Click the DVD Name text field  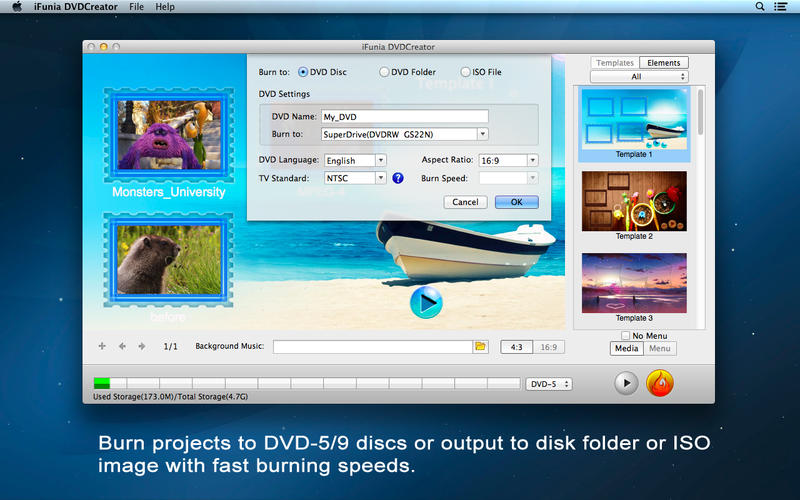[x=405, y=116]
